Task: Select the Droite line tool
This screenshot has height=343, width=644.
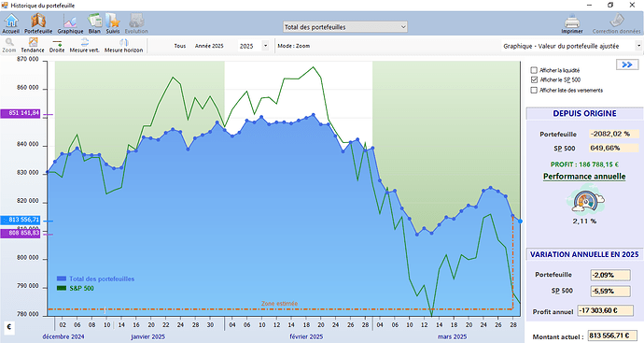Action: 57,45
